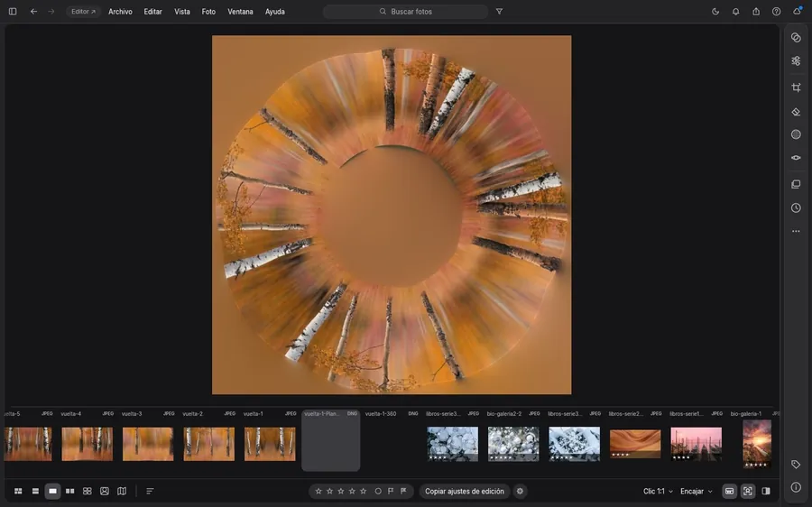Open cloud sync status icon

[797, 12]
